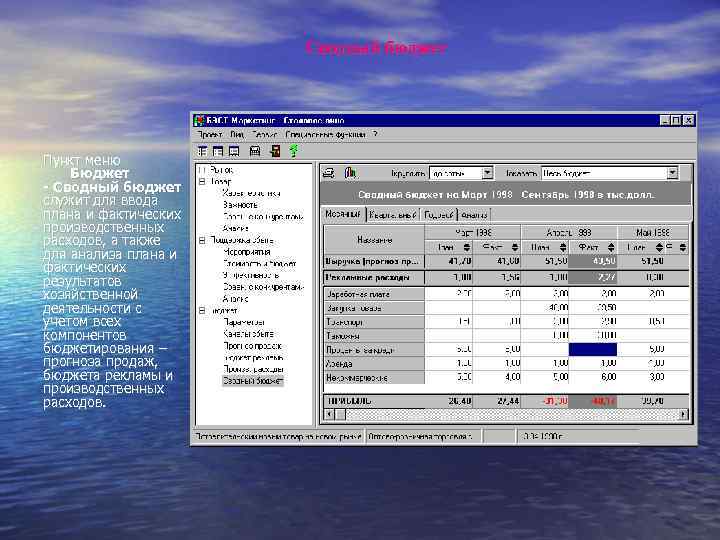The width and height of the screenshot is (720, 540).
Task: Open the Показать dropdown with Весь бюджет
Action: pos(671,173)
